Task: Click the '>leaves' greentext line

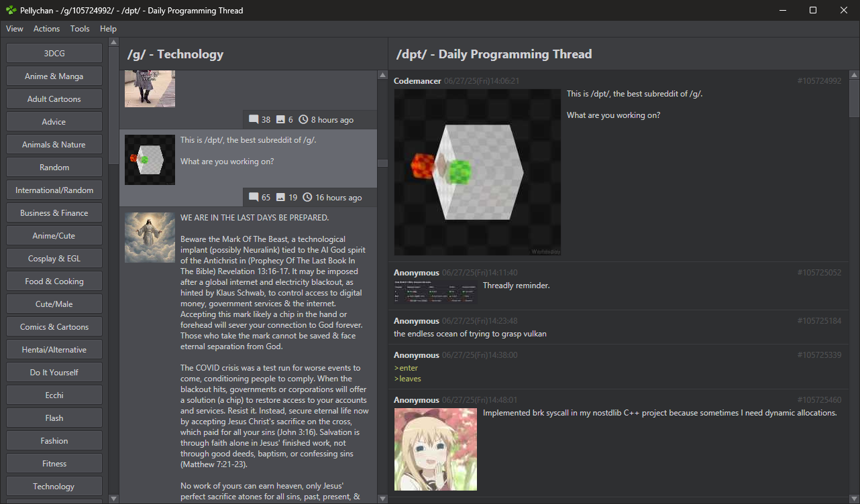Action: [408, 379]
